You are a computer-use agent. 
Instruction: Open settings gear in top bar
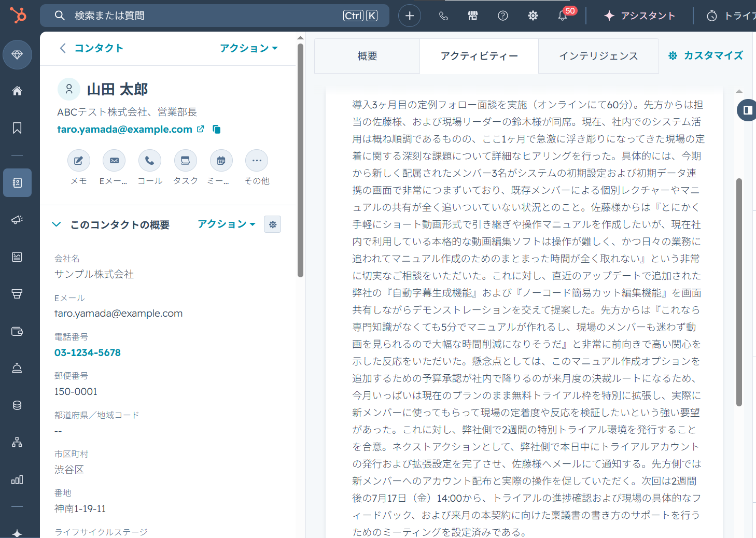(x=533, y=16)
